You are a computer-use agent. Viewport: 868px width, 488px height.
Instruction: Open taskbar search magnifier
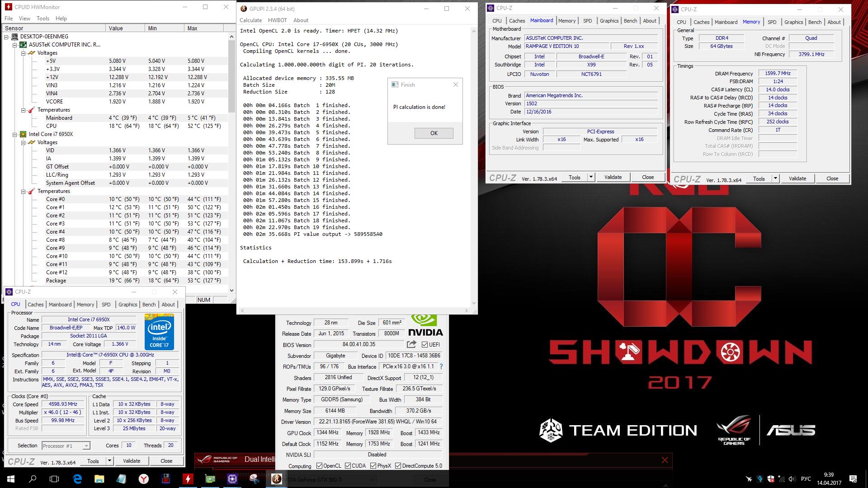[x=33, y=479]
